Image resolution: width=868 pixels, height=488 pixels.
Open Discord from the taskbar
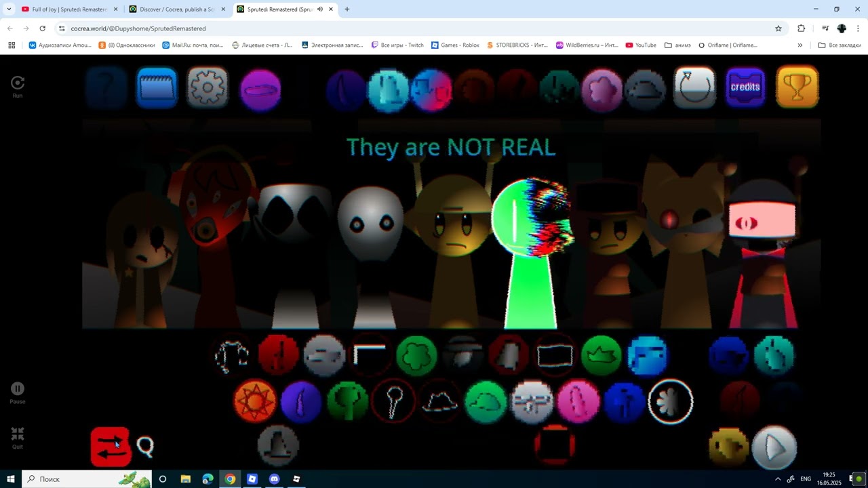tap(274, 479)
